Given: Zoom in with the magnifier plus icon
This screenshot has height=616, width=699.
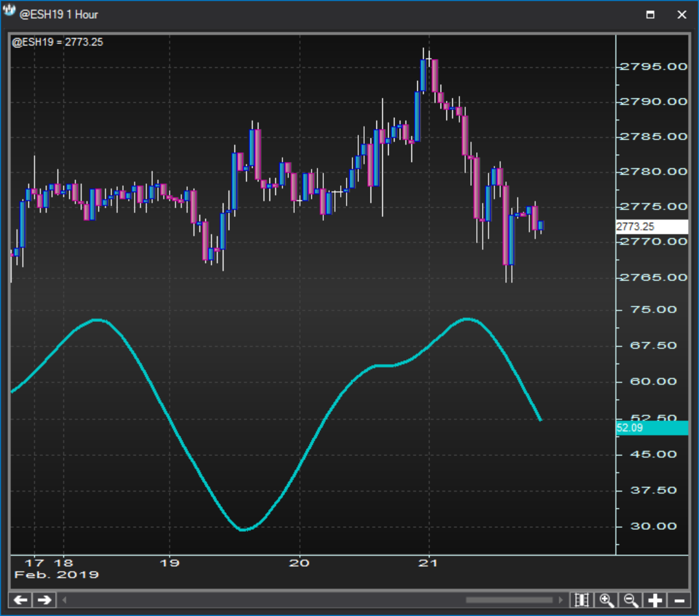Looking at the screenshot, I should [x=607, y=600].
